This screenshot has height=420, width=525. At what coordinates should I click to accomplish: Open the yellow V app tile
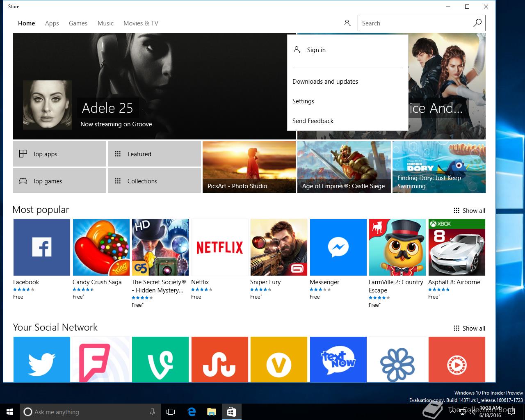279,360
